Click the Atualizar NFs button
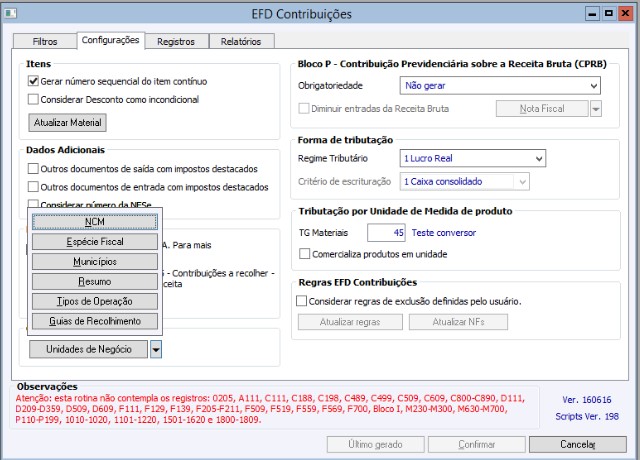Viewport: 640px width, 460px height. [x=458, y=322]
